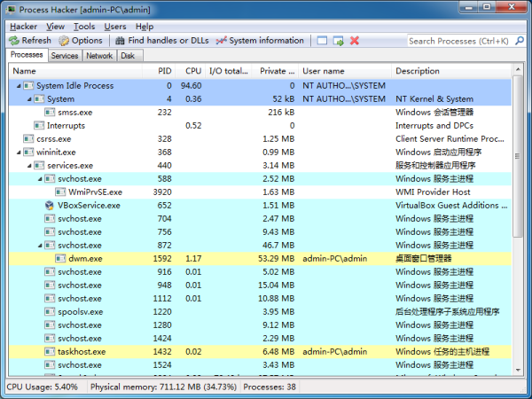Click the Refresh toolbar button

pos(30,41)
